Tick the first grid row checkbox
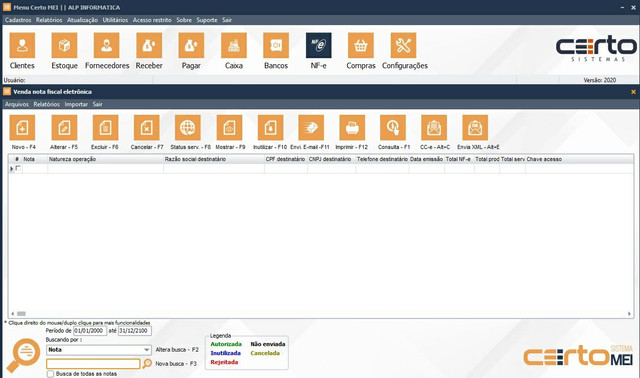The width and height of the screenshot is (640, 378). pos(18,168)
